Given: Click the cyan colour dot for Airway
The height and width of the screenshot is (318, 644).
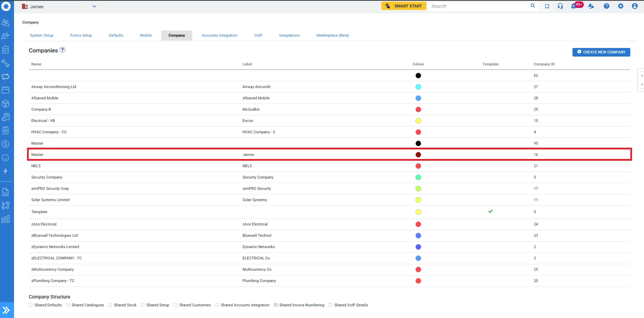Looking at the screenshot, I should point(418,87).
